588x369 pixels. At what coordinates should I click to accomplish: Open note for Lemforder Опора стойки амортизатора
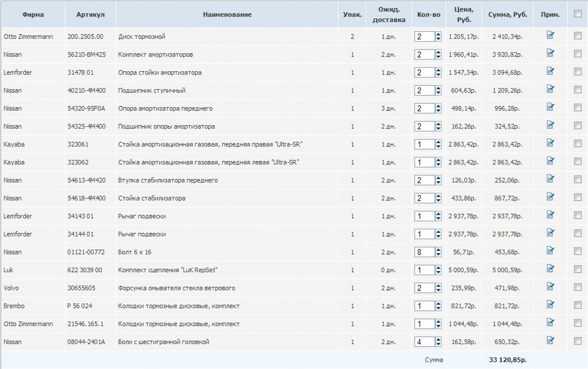(x=550, y=71)
